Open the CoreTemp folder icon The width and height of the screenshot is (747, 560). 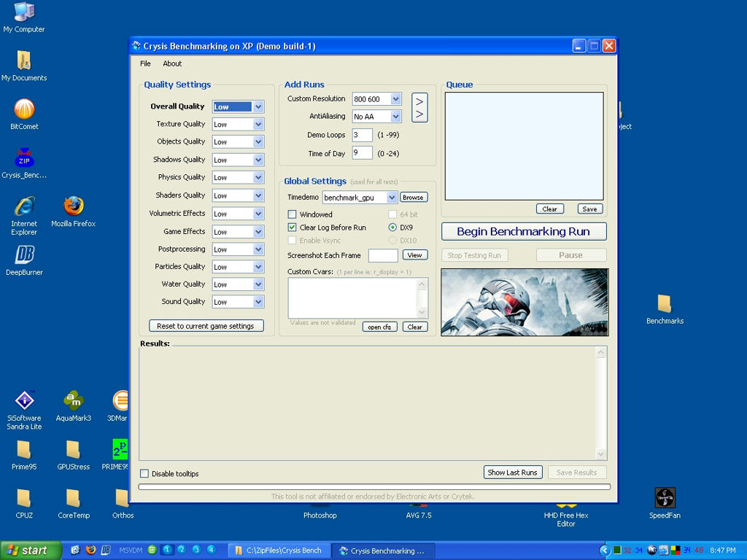click(x=74, y=503)
